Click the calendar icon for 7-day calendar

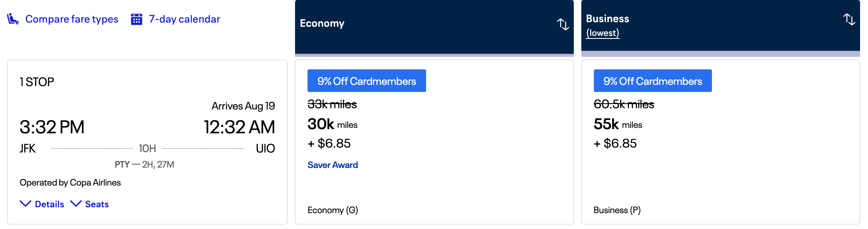[x=136, y=19]
